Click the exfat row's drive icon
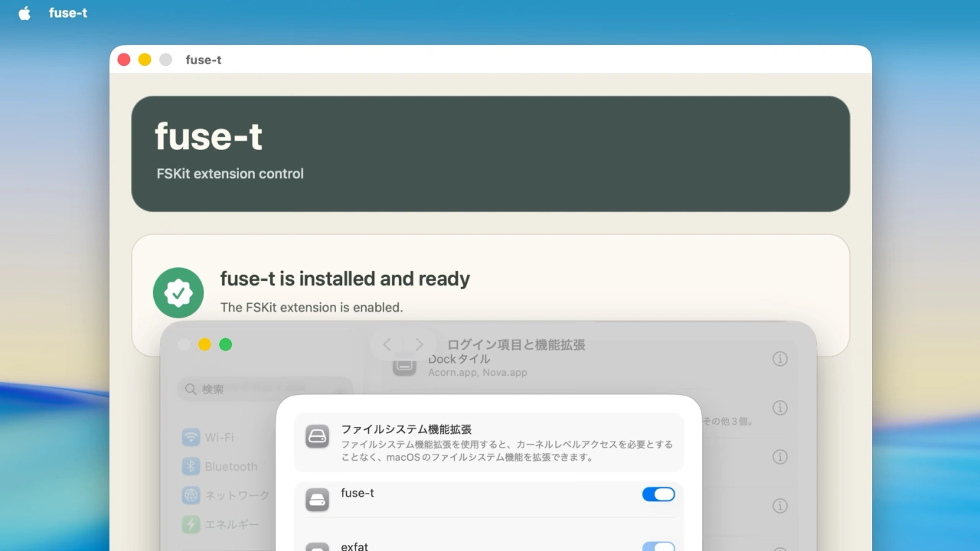 click(x=317, y=545)
